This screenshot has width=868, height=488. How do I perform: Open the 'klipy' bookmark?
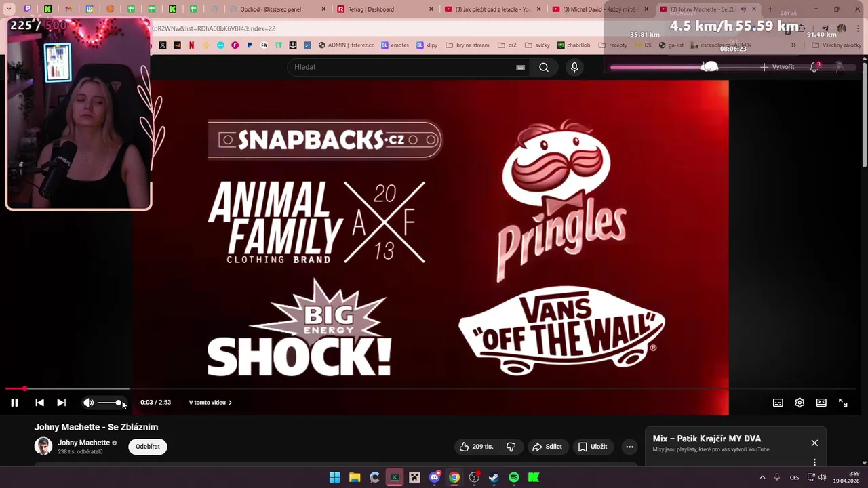point(427,45)
